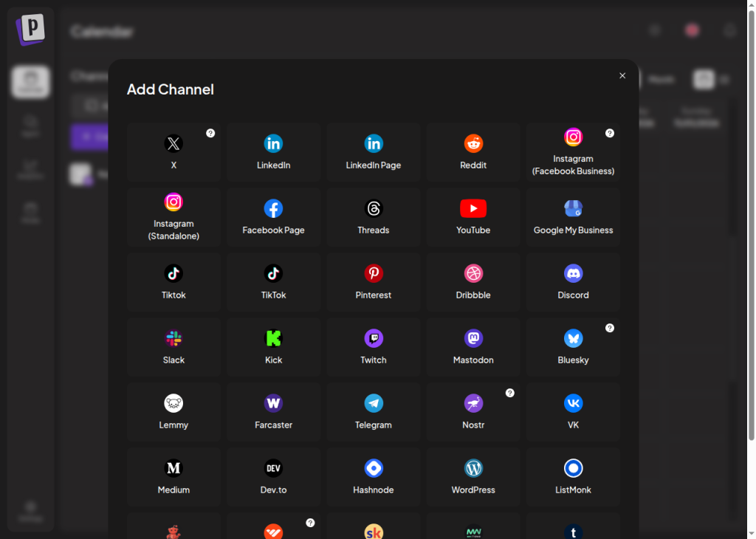Image resolution: width=756 pixels, height=539 pixels.
Task: Add the Lemmy channel
Action: click(173, 412)
